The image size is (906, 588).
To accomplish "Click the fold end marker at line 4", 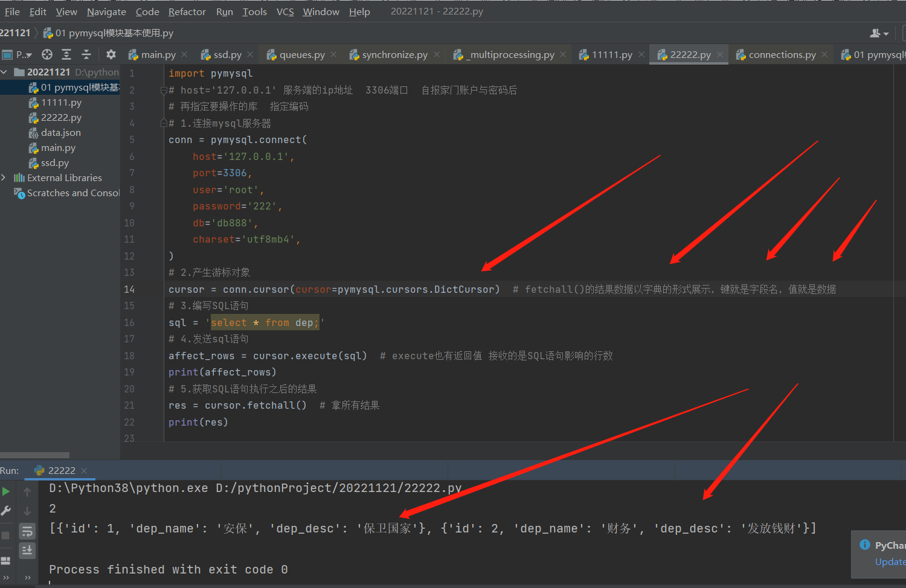I will pos(163,123).
